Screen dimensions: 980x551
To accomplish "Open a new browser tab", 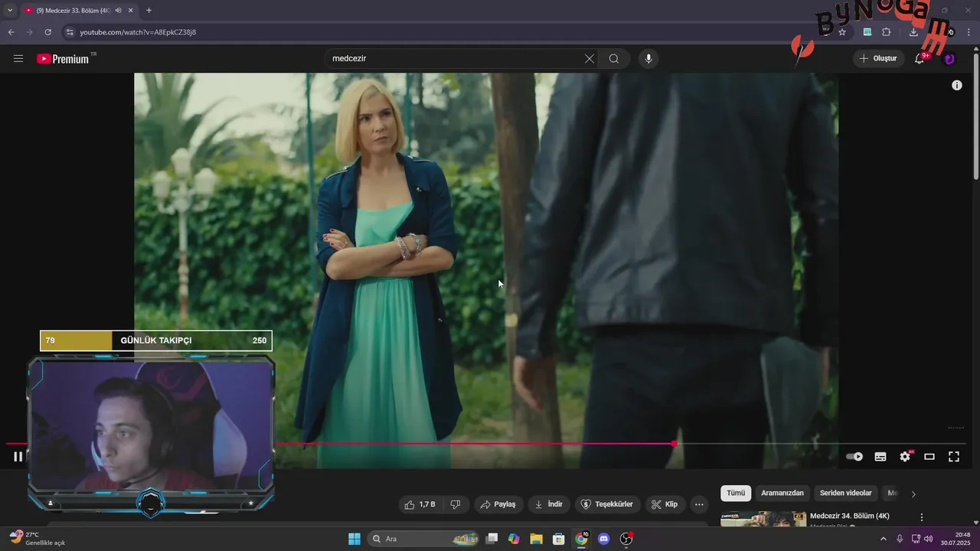I will click(149, 10).
